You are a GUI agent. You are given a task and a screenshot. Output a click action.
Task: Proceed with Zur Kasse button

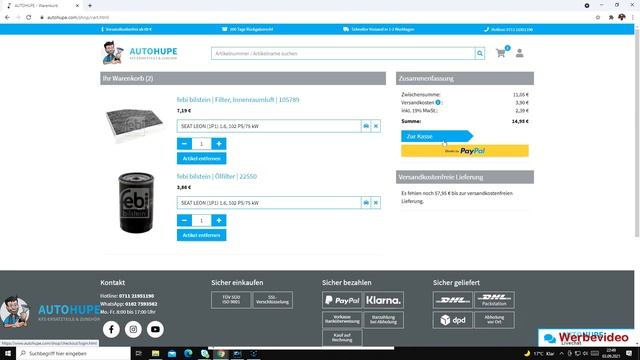coord(436,136)
